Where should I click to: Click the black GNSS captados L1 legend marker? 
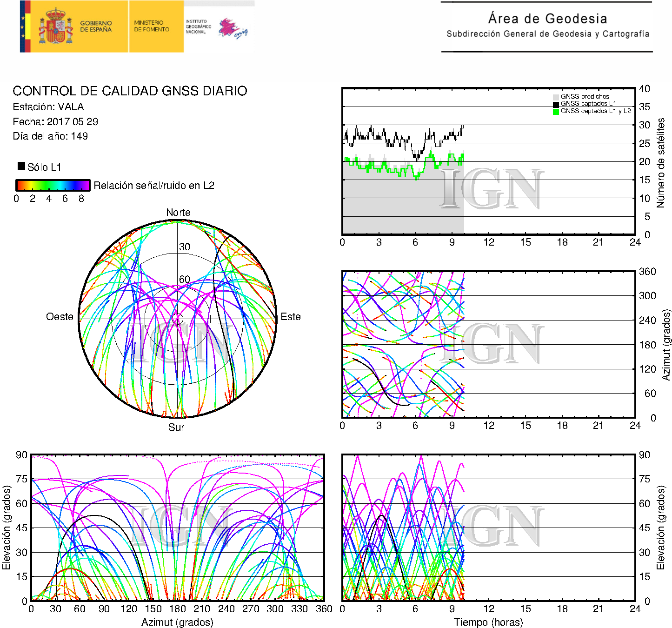[556, 104]
